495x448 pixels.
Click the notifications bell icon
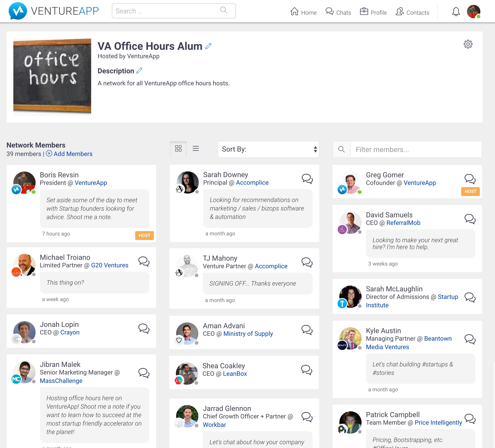[x=456, y=12]
